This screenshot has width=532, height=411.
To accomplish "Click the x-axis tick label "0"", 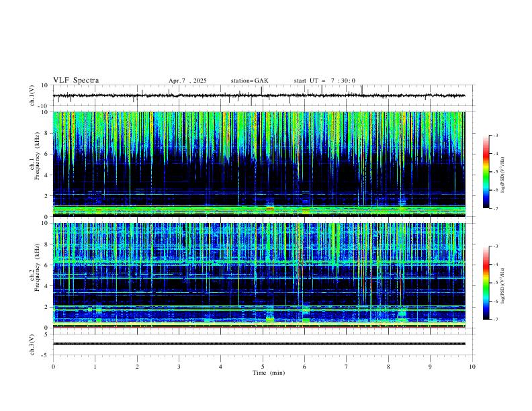I will tap(53, 367).
